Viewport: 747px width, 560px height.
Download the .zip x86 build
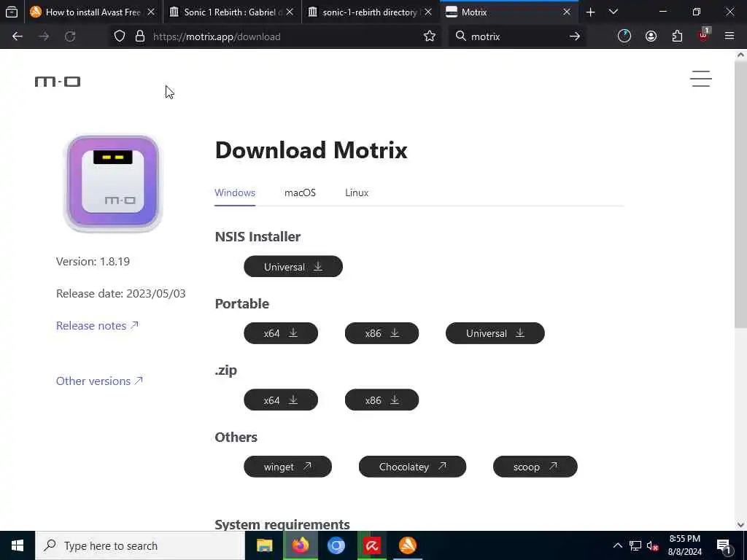[x=382, y=400]
